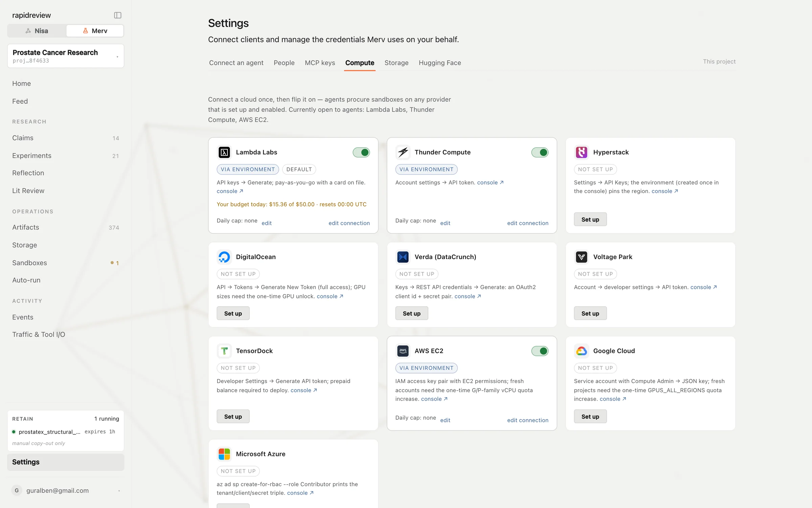The width and height of the screenshot is (812, 508).
Task: Click the Merv agent flask icon
Action: coord(86,31)
